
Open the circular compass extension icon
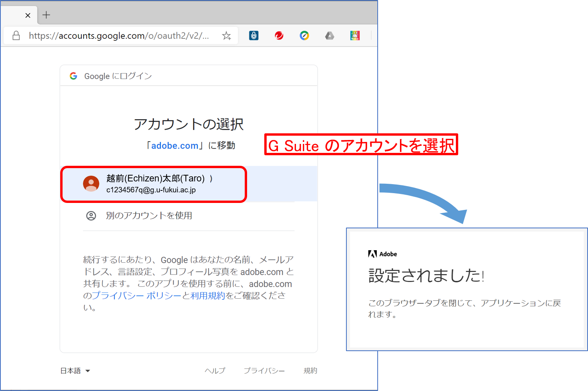point(304,36)
